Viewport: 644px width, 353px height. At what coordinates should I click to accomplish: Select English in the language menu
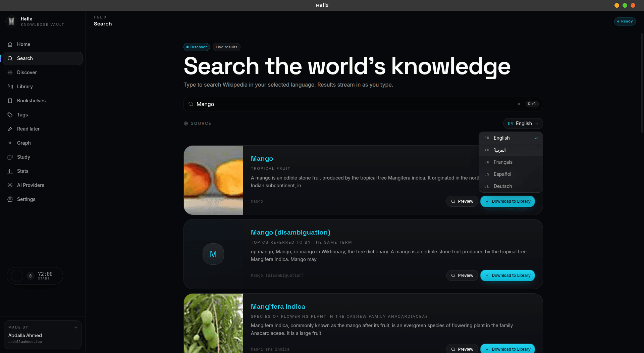pos(511,138)
